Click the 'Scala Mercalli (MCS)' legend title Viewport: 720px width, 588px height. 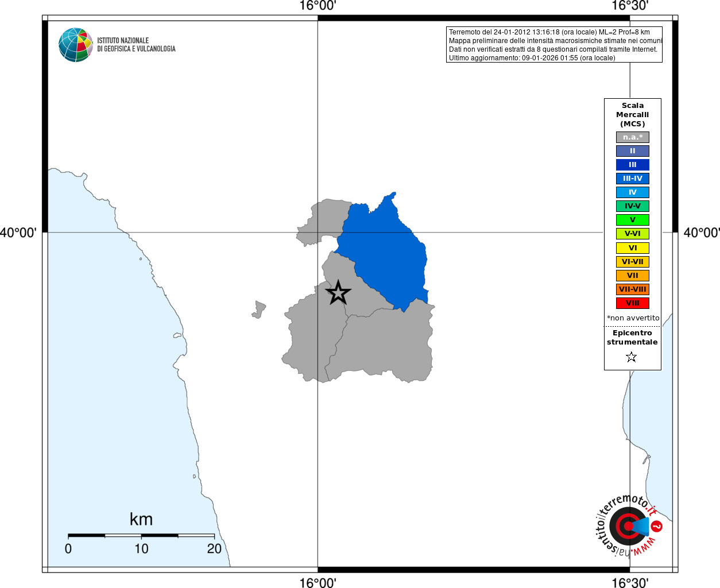[633, 115]
